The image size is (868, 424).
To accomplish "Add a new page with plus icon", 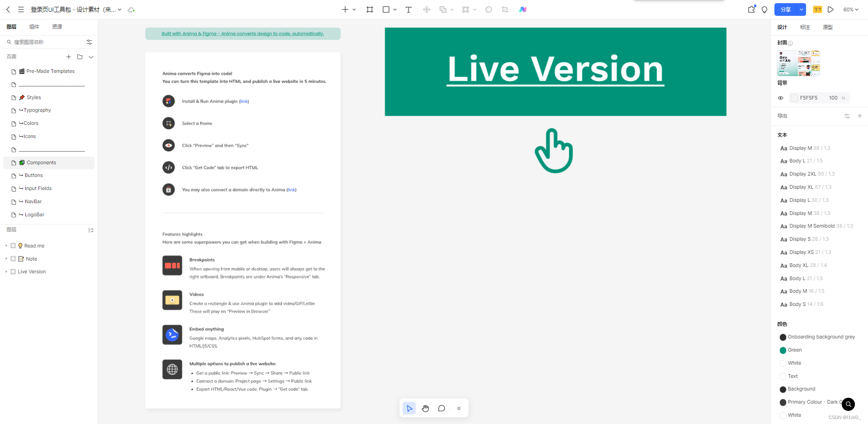I will (x=69, y=57).
